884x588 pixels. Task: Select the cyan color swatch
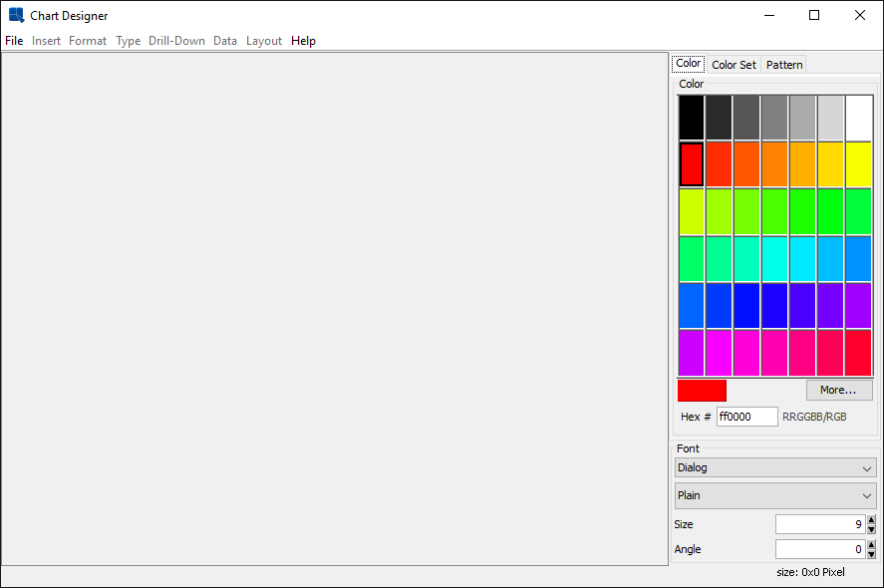click(774, 258)
